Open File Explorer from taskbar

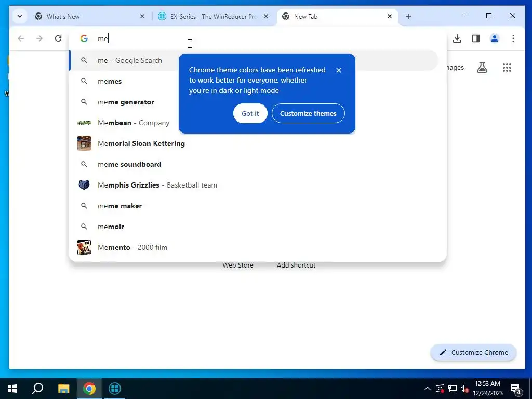63,389
